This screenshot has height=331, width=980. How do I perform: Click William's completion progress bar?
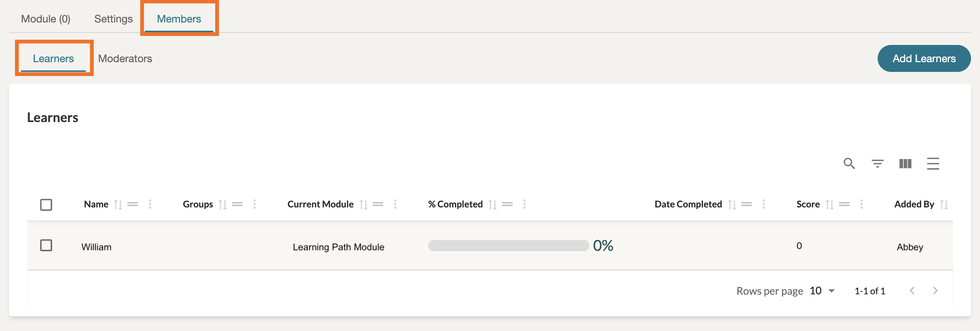(x=508, y=246)
